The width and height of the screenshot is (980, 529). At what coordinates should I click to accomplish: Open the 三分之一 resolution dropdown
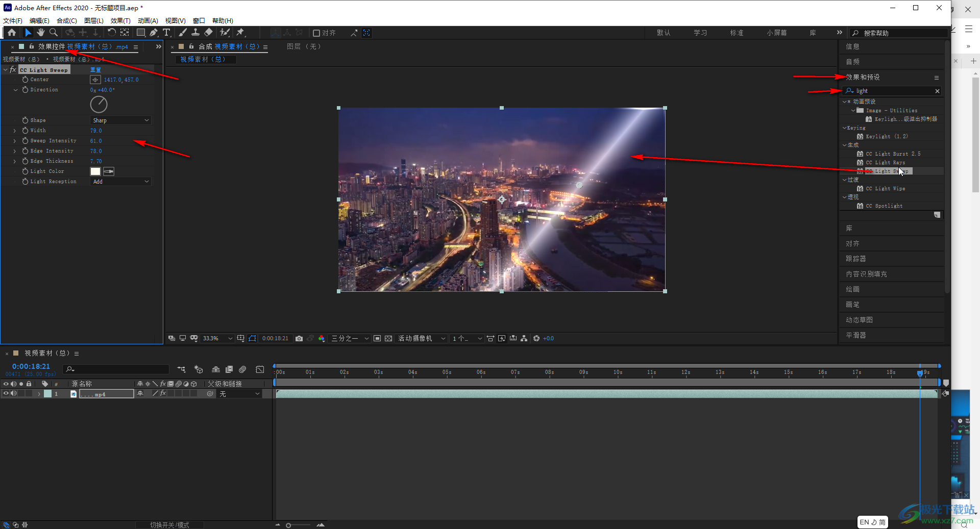(350, 338)
